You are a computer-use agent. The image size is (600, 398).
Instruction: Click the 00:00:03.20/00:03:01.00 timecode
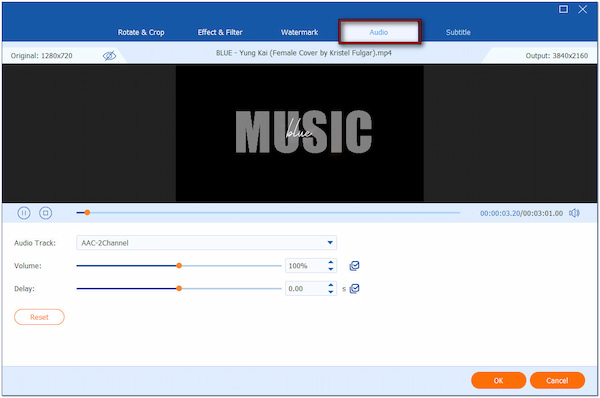point(521,213)
